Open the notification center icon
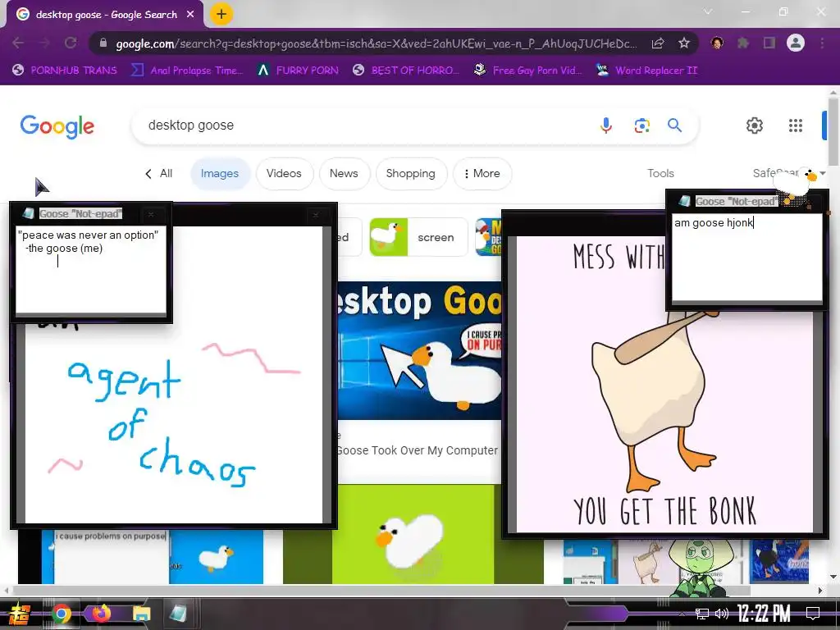 pyautogui.click(x=813, y=614)
